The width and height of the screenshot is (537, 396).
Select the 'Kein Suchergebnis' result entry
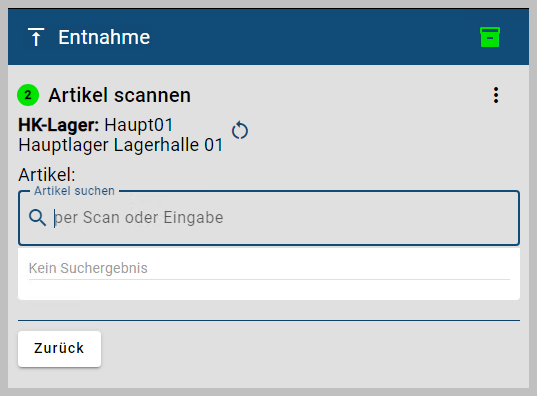[x=269, y=268]
